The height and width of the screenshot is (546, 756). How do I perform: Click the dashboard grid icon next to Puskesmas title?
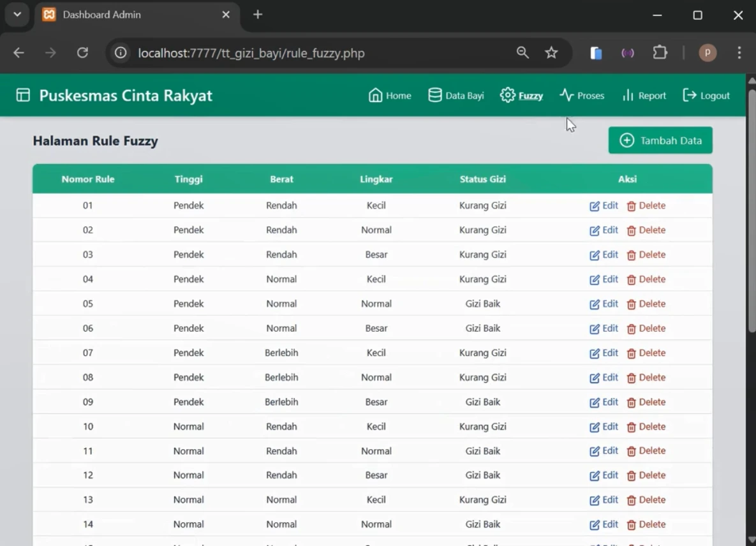coord(23,94)
